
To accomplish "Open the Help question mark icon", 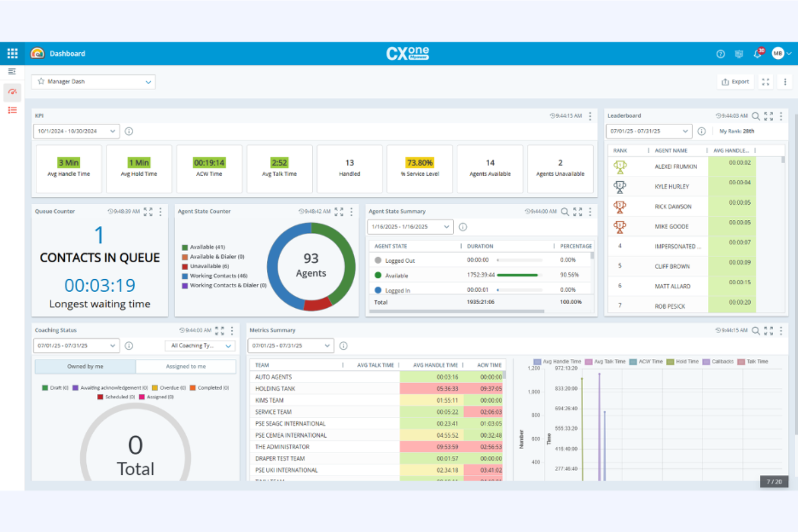I will pos(721,53).
